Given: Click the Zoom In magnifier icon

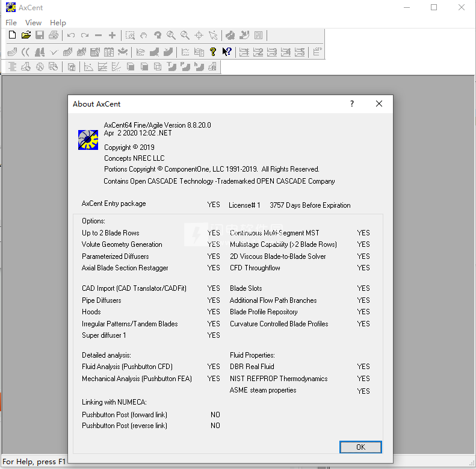Looking at the screenshot, I should click(x=172, y=36).
